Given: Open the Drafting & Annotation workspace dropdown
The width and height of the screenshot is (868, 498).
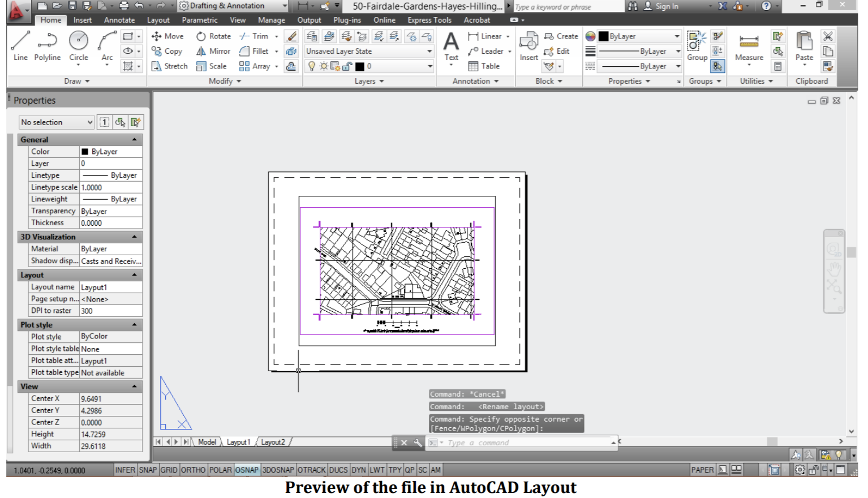Looking at the screenshot, I should click(x=286, y=6).
